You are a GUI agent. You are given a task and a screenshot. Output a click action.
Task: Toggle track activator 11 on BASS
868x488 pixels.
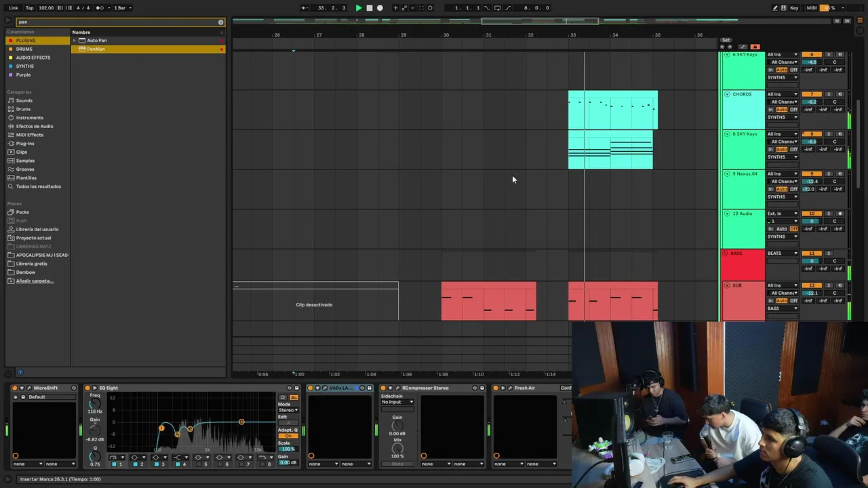point(812,253)
